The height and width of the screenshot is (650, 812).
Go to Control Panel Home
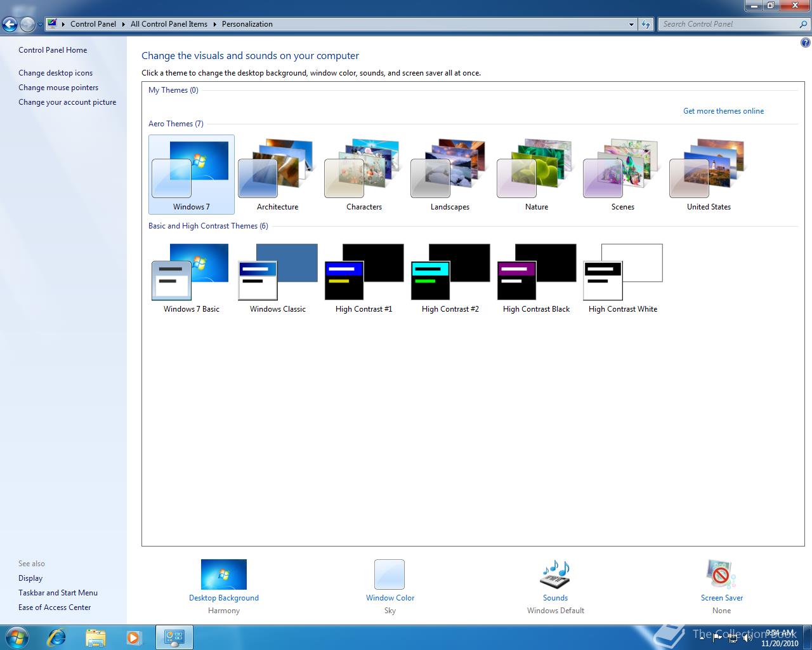53,50
